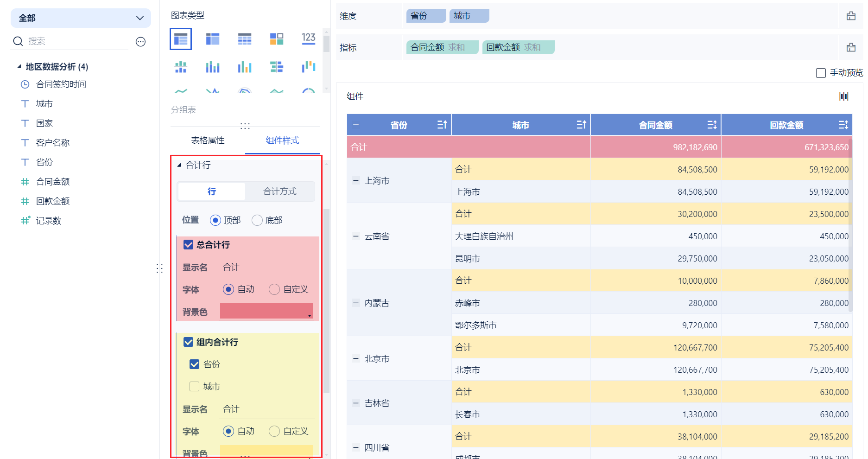Screen dimensions: 868x459
Task: Open the more options icon beside search
Action: [140, 42]
